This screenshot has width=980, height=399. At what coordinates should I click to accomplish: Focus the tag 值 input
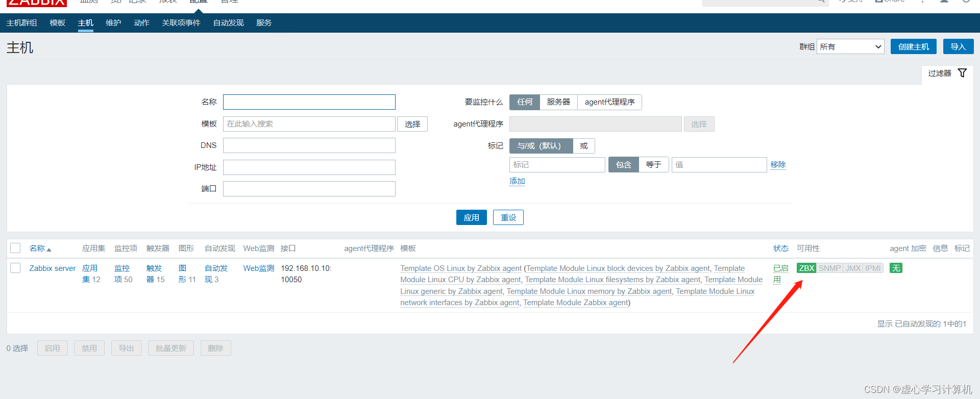[719, 165]
